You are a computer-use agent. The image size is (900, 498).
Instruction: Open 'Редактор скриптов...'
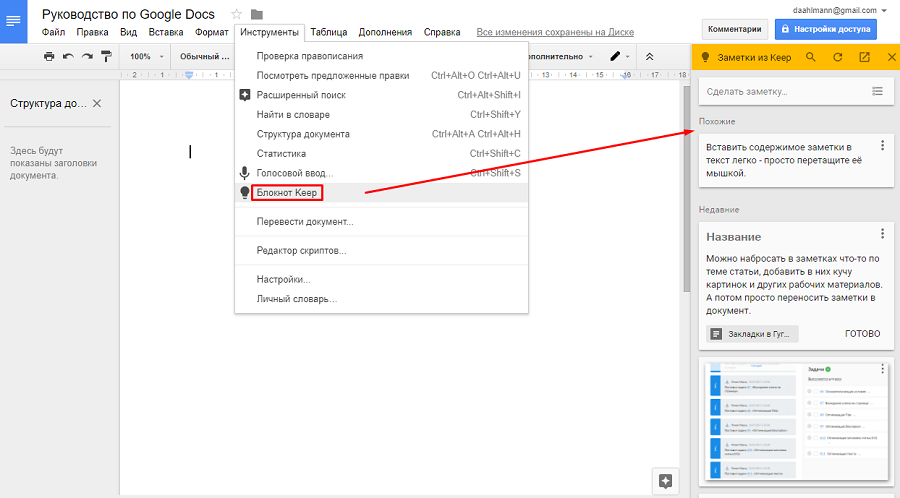381,251
